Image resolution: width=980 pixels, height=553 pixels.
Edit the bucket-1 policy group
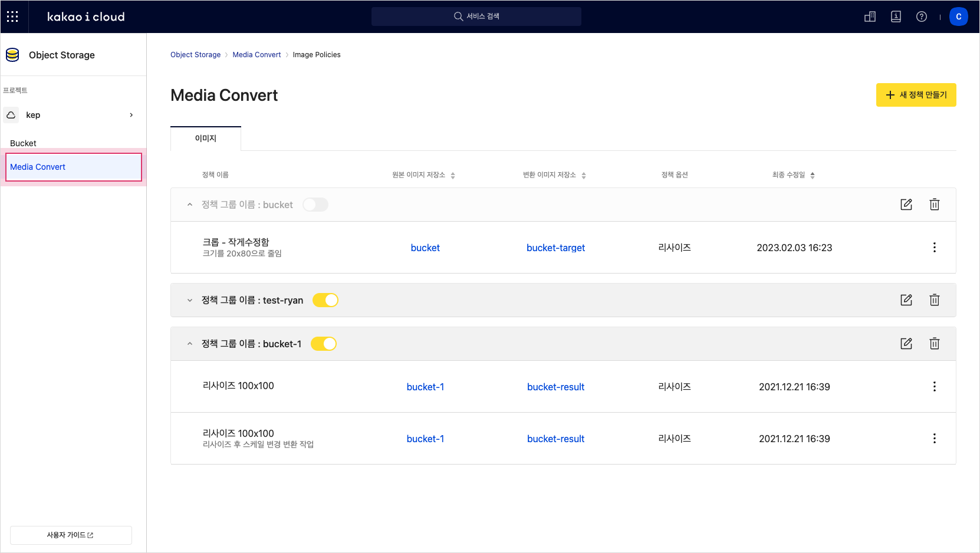pyautogui.click(x=906, y=344)
